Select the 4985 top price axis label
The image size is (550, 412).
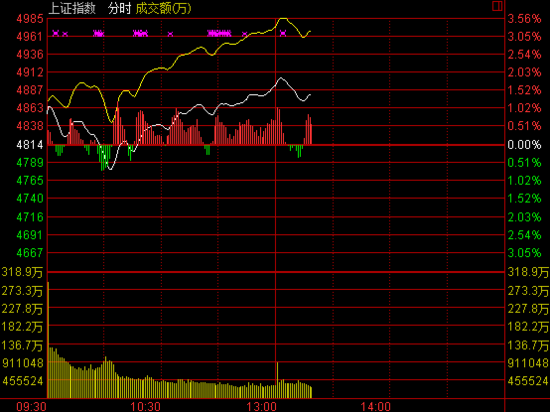coord(30,19)
